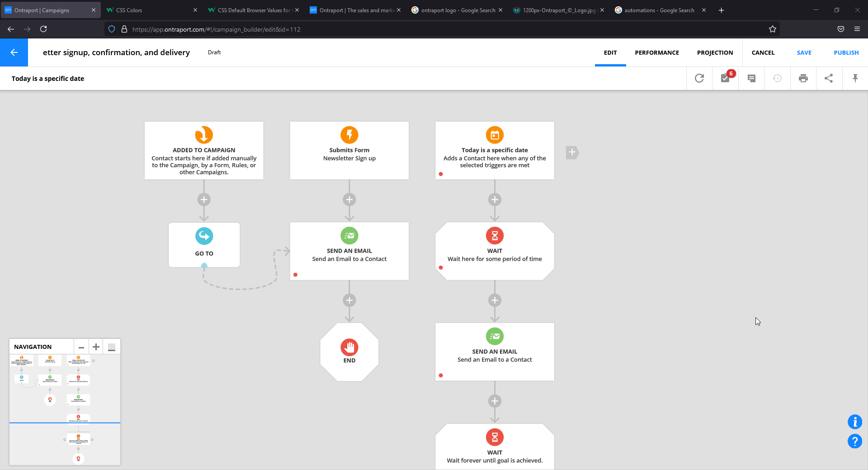The height and width of the screenshot is (470, 868).
Task: Click the blue back arrow button
Action: coord(14,52)
